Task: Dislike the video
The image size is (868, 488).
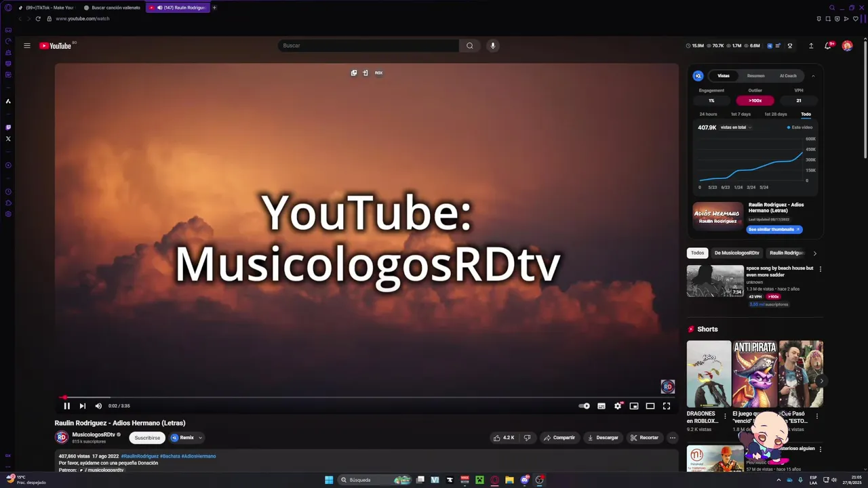Action: pyautogui.click(x=527, y=438)
